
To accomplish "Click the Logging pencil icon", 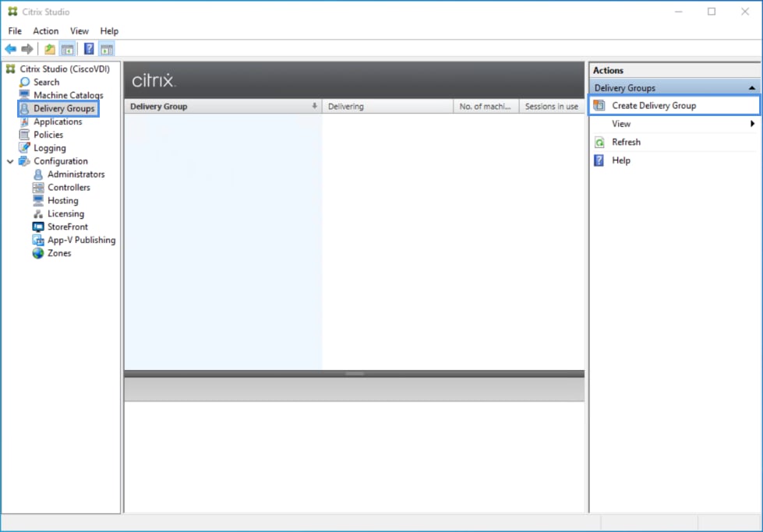I will click(x=24, y=147).
